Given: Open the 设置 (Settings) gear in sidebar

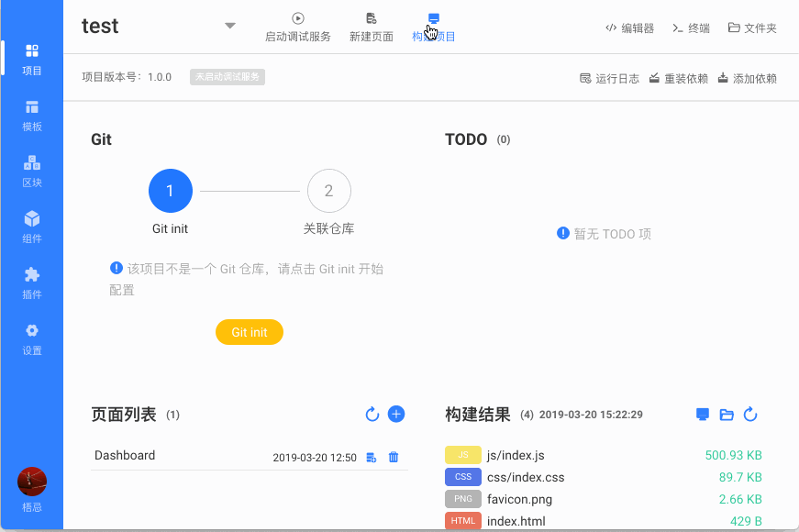Looking at the screenshot, I should [31, 339].
